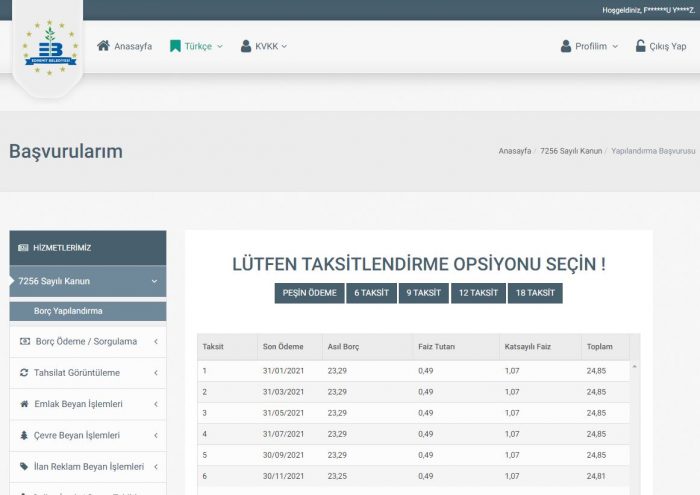Click the Anasayfa home icon
Viewport: 700px width, 495px height.
[103, 46]
